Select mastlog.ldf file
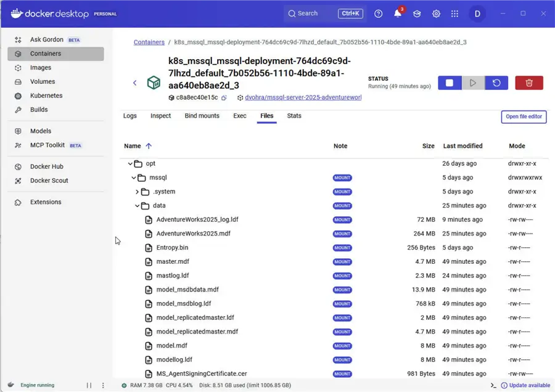 point(173,276)
